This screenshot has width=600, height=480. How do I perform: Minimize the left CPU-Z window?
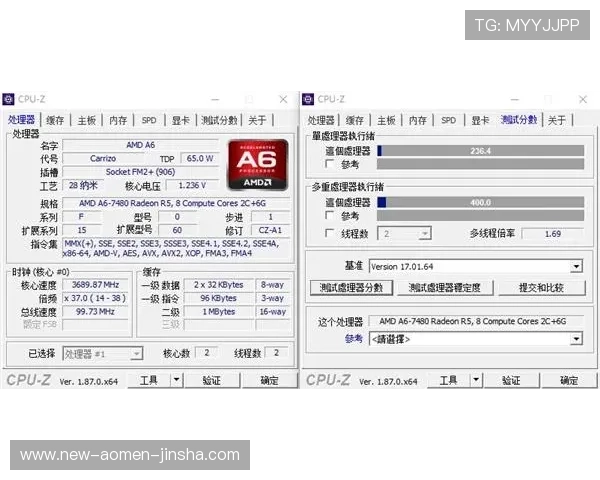click(x=215, y=100)
